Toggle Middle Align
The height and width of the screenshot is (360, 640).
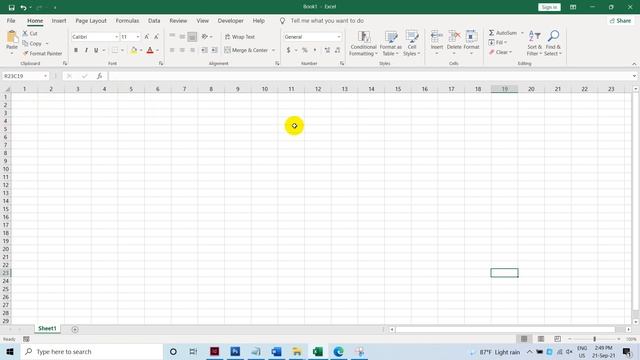[x=182, y=36]
